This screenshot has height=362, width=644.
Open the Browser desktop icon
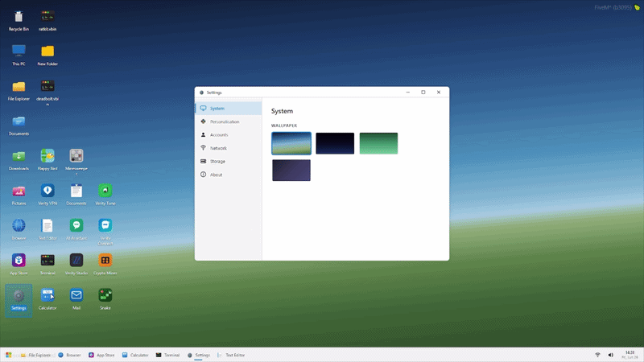(19, 230)
